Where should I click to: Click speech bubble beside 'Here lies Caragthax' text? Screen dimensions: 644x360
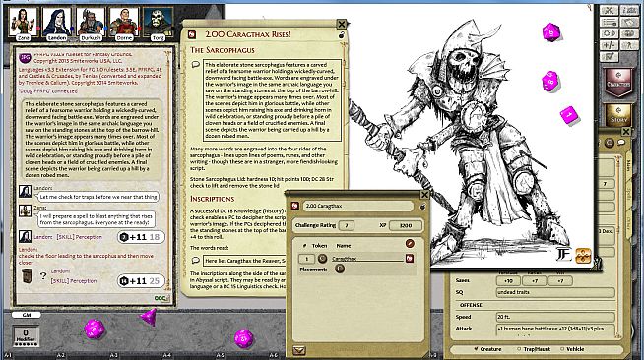click(196, 261)
